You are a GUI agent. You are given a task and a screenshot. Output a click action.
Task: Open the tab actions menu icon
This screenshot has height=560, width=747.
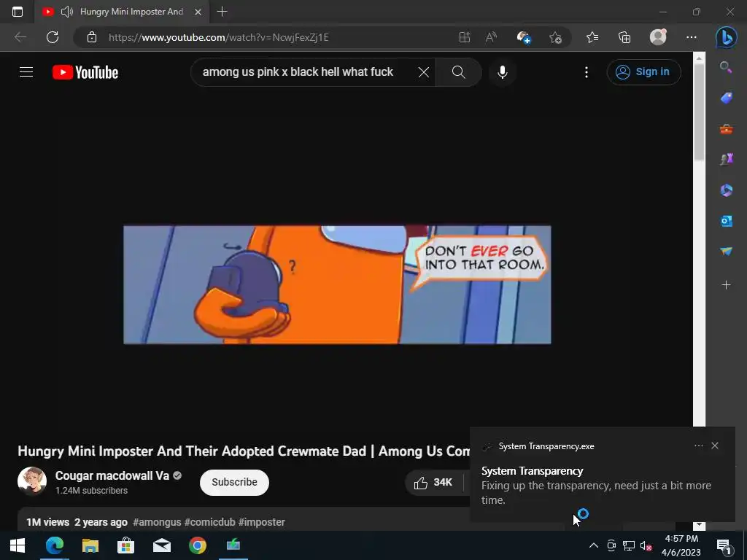tap(18, 12)
